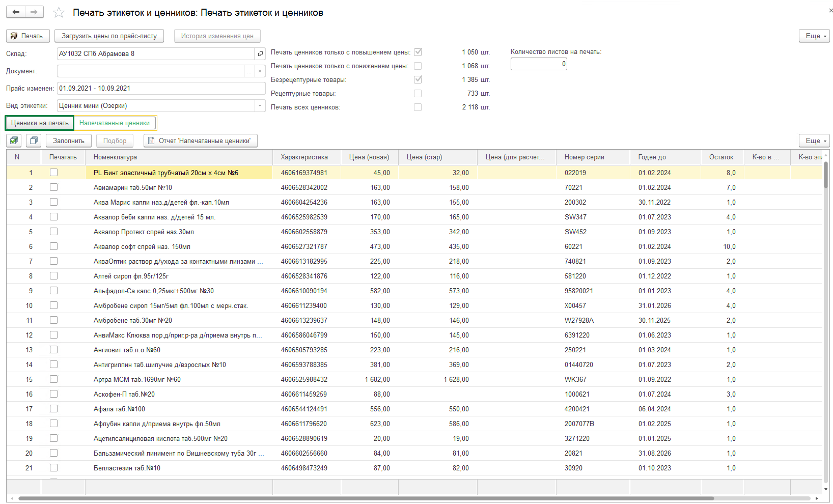
Task: Clear the Документ field with the X icon
Action: 260,71
